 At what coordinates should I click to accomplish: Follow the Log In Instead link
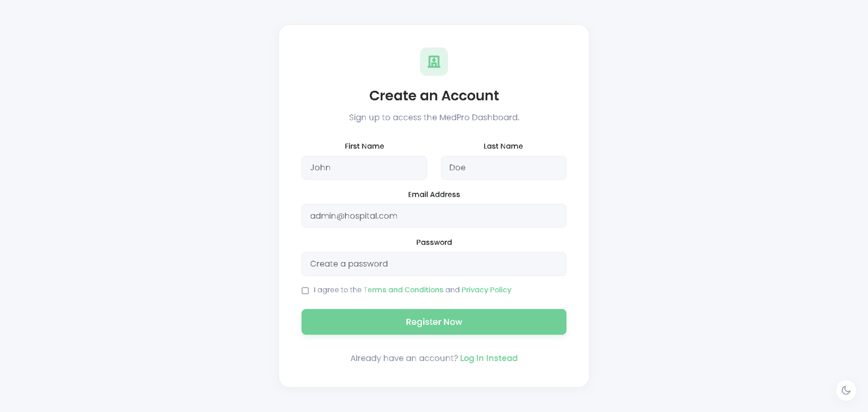click(x=488, y=358)
